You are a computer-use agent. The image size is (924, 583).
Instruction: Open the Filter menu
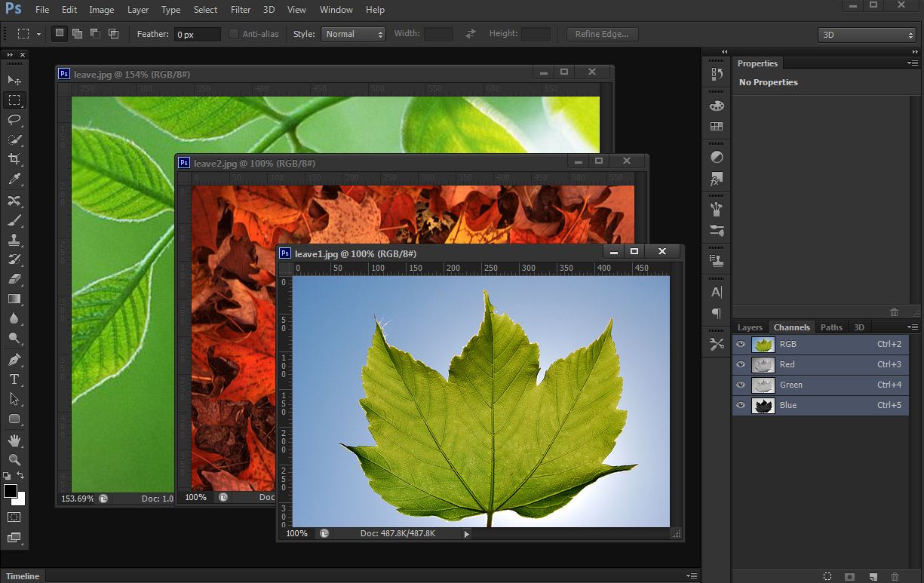pos(240,10)
